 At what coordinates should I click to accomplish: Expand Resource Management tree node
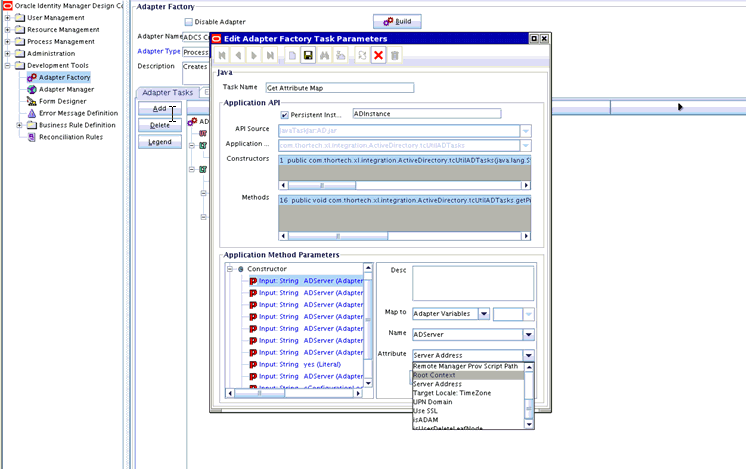tap(8, 29)
